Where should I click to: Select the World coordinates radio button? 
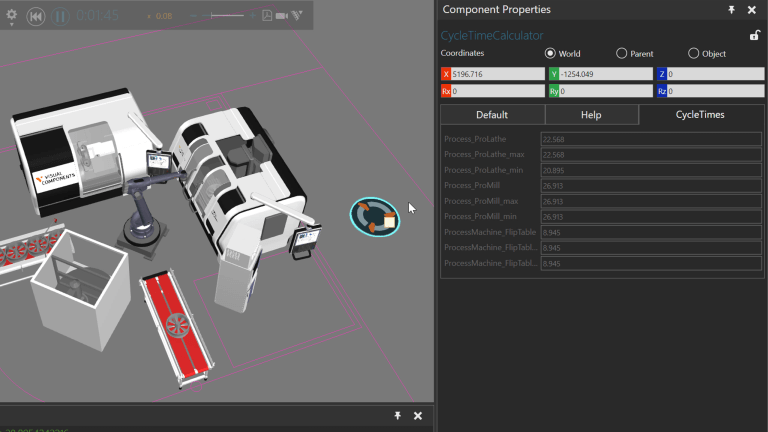click(x=550, y=53)
